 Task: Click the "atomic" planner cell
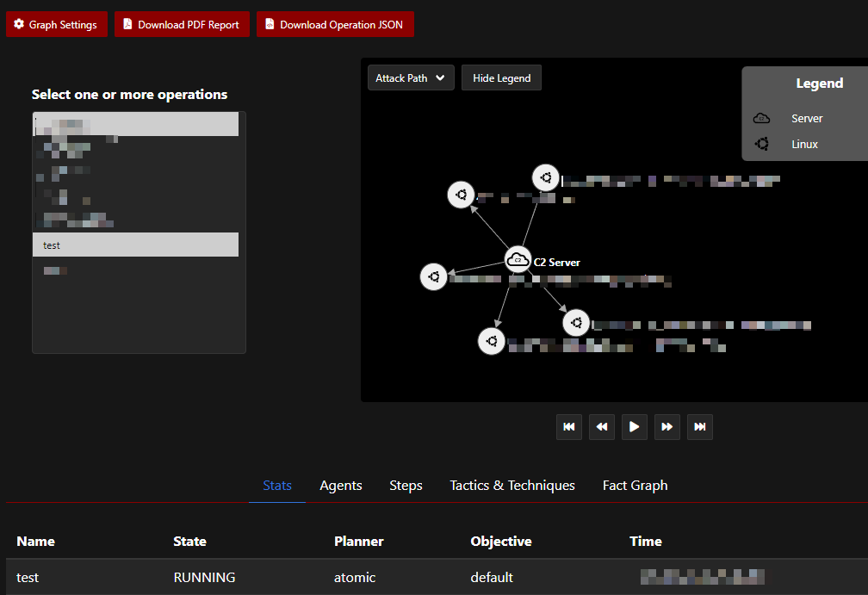355,577
